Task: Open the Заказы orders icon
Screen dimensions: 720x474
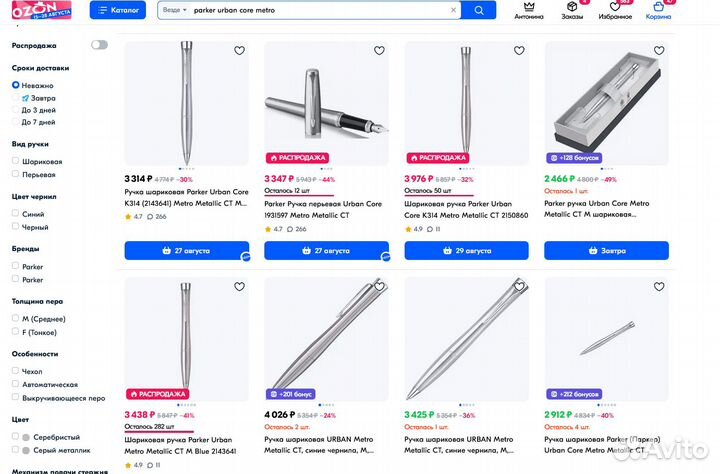Action: pyautogui.click(x=572, y=10)
